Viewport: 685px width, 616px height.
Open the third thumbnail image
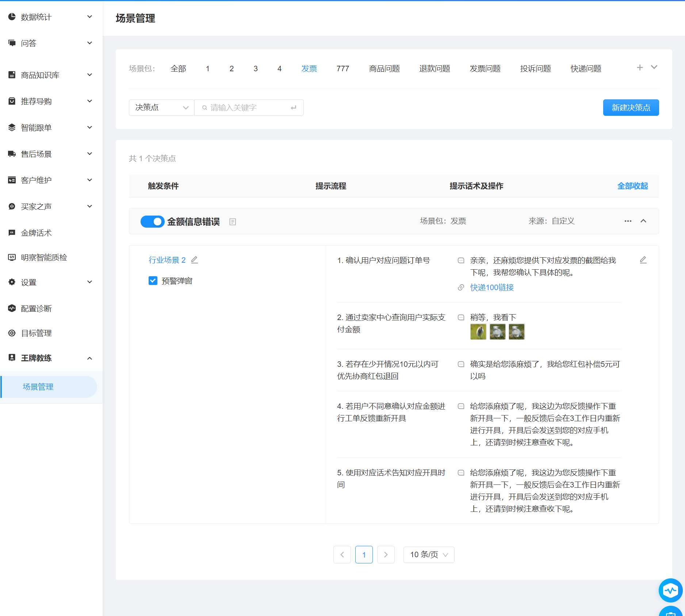click(516, 332)
